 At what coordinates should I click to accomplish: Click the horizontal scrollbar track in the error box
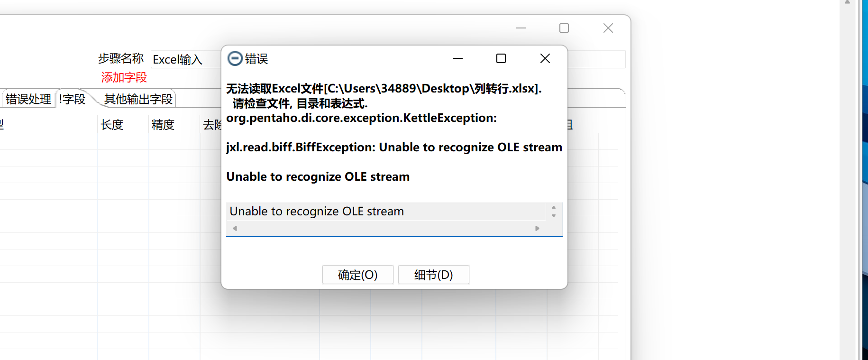pyautogui.click(x=386, y=228)
